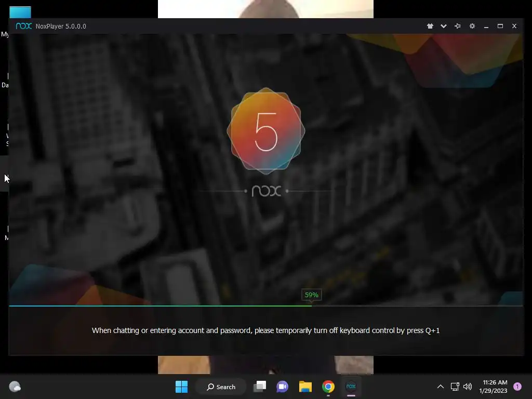Click the Nox logo in title bar
532x399 pixels.
pyautogui.click(x=24, y=26)
